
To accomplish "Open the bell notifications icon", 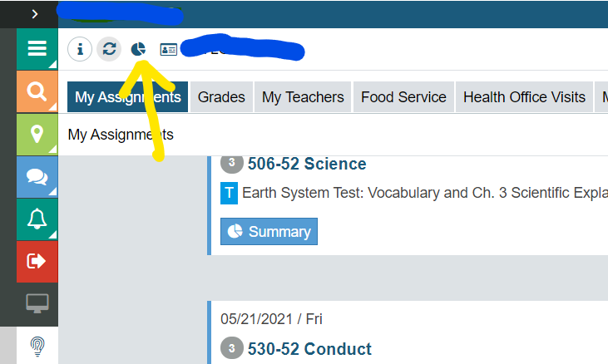I will click(37, 219).
